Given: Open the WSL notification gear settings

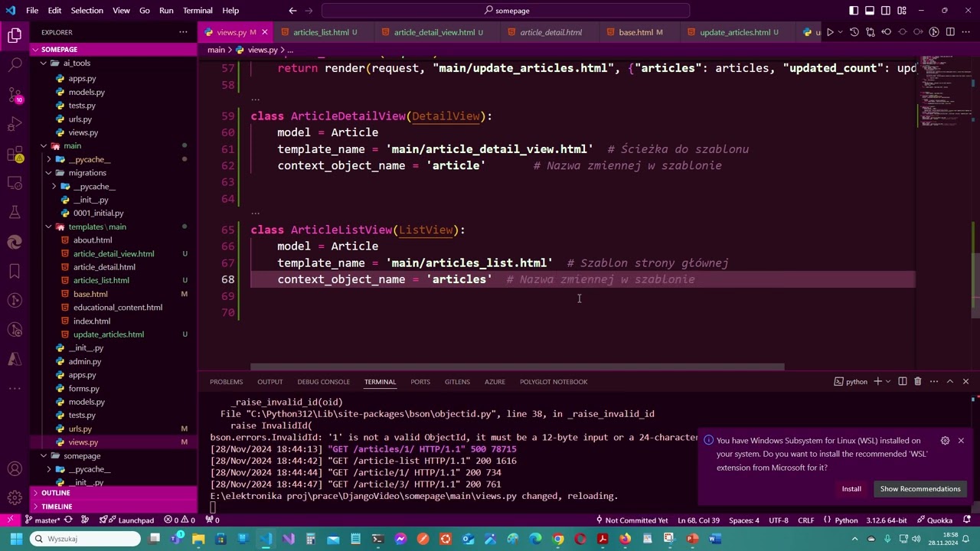Looking at the screenshot, I should tap(945, 441).
